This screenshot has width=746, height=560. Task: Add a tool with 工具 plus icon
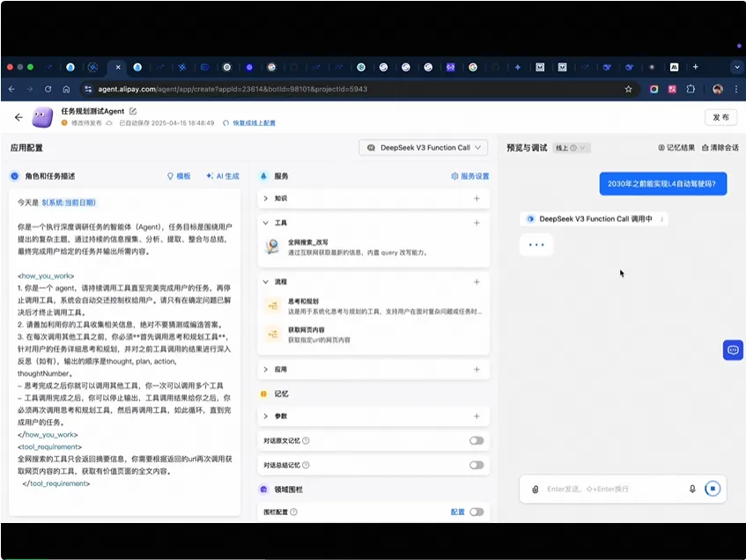click(x=476, y=223)
